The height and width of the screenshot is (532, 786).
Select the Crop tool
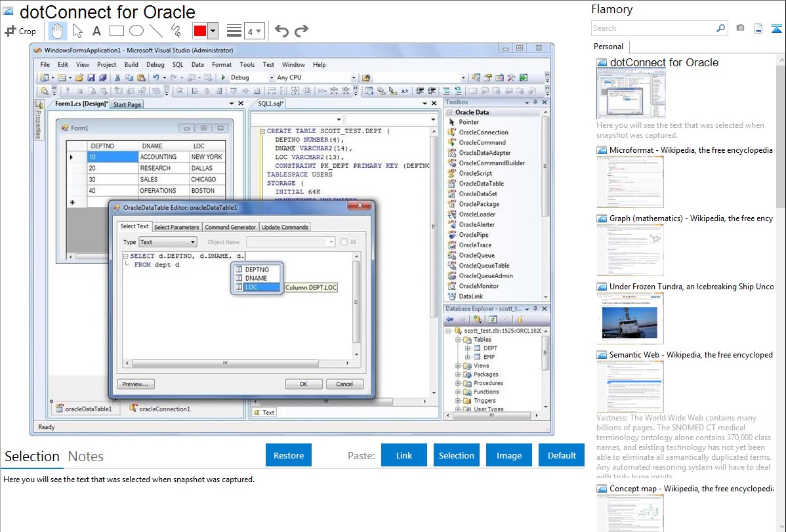click(x=20, y=31)
